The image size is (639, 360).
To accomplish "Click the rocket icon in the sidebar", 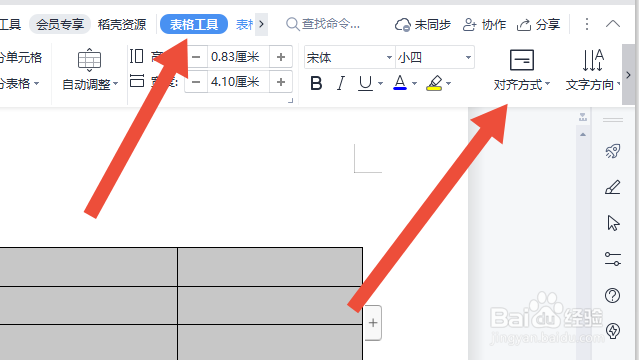I will (613, 151).
